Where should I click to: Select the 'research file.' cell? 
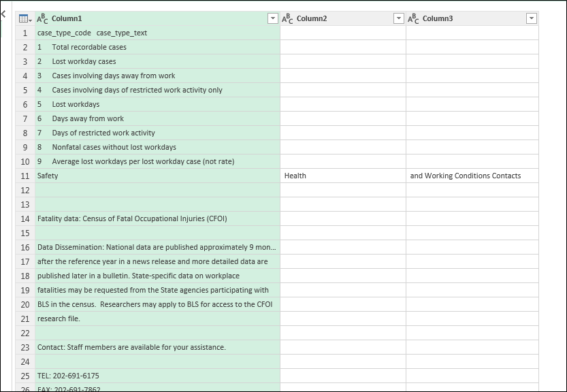point(157,318)
